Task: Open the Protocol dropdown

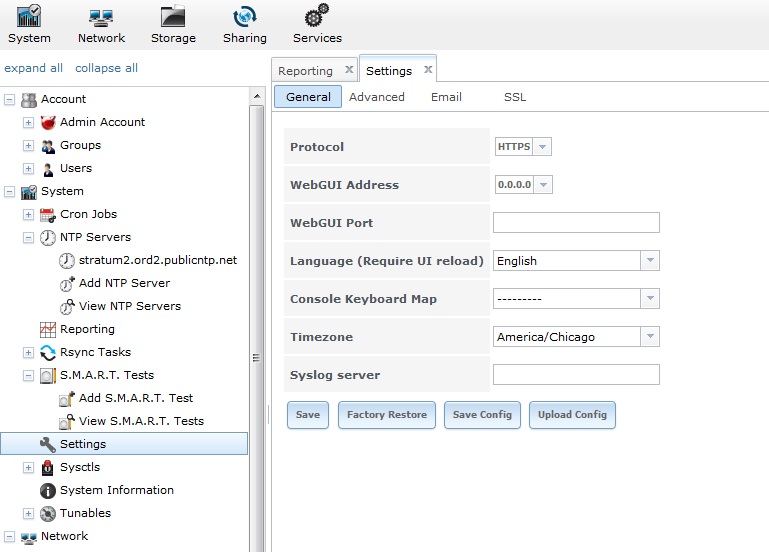Action: click(x=542, y=147)
